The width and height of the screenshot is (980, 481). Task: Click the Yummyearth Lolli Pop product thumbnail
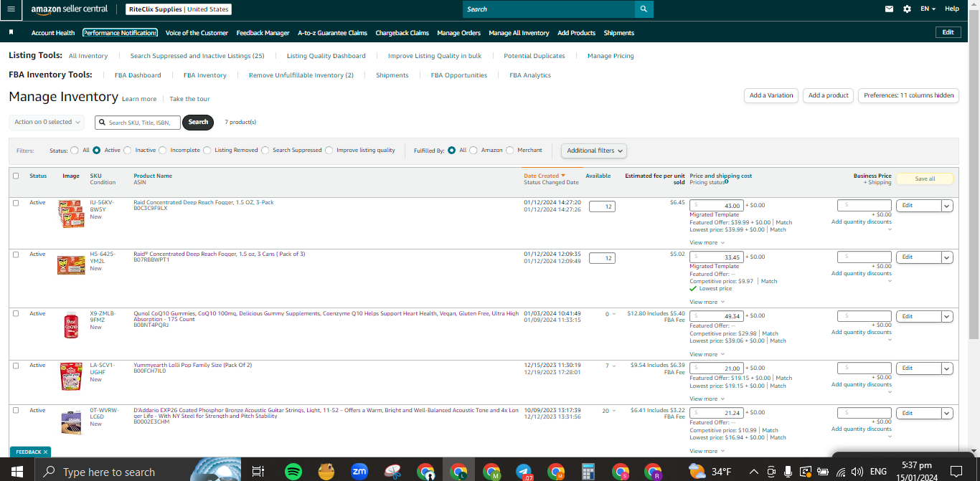pyautogui.click(x=71, y=376)
